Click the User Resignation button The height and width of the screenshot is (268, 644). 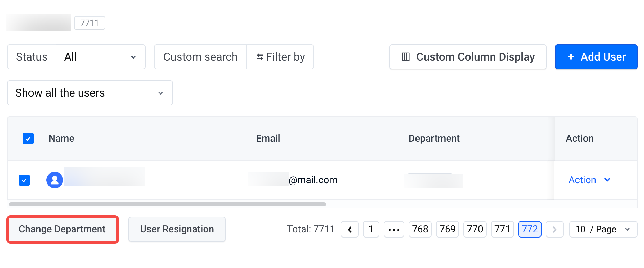click(177, 229)
